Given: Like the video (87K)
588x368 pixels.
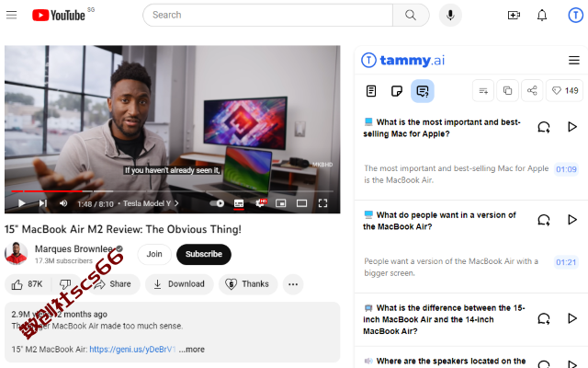Looking at the screenshot, I should coord(27,284).
